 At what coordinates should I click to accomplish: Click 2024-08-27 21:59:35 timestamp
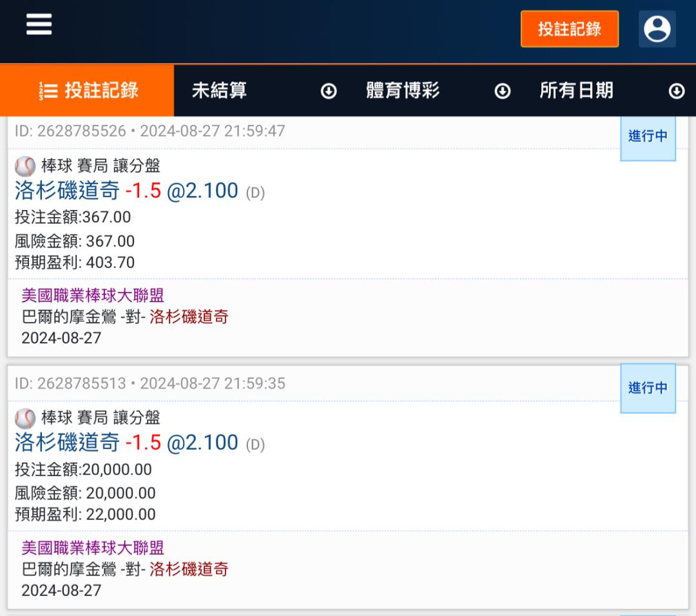click(x=213, y=383)
